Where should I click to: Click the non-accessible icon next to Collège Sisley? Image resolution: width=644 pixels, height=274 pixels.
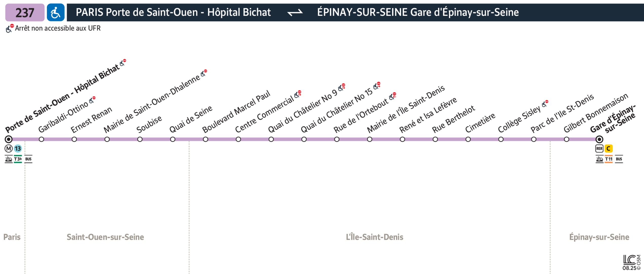point(545,104)
